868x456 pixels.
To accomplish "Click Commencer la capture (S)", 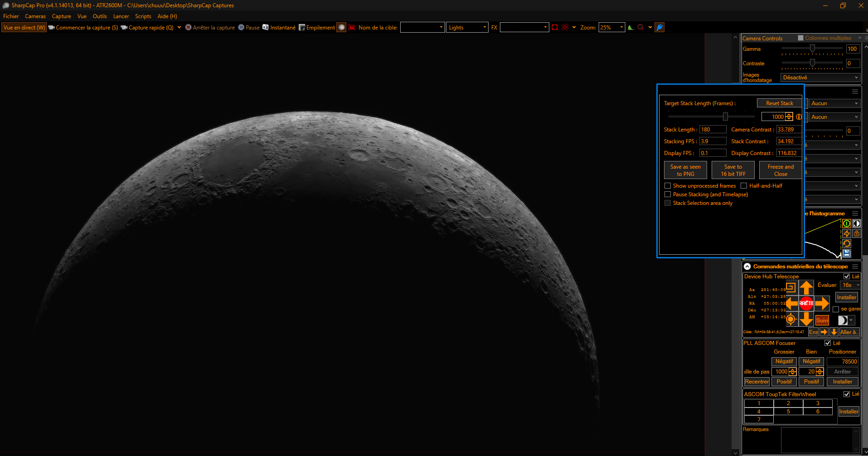I will [83, 28].
